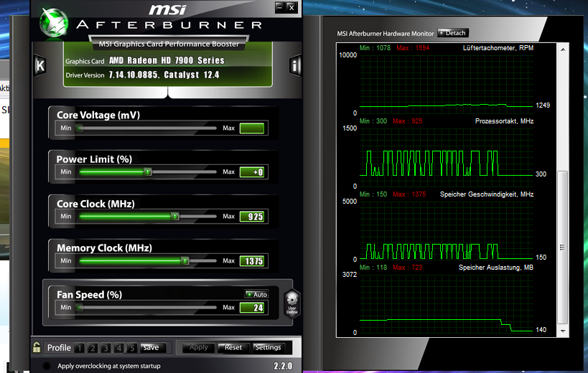Click the hardware monitor scroll up arrow
Viewport: 588px width, 373px height.
pyautogui.click(x=563, y=49)
